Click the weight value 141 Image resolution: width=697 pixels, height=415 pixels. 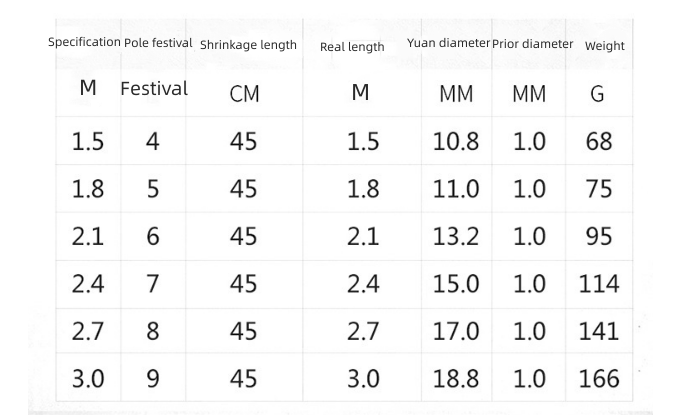point(599,331)
